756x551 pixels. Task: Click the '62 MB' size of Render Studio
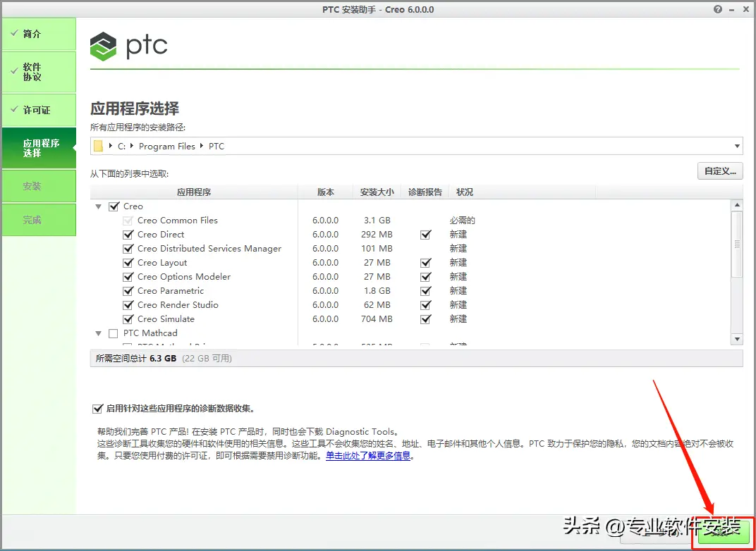point(377,305)
